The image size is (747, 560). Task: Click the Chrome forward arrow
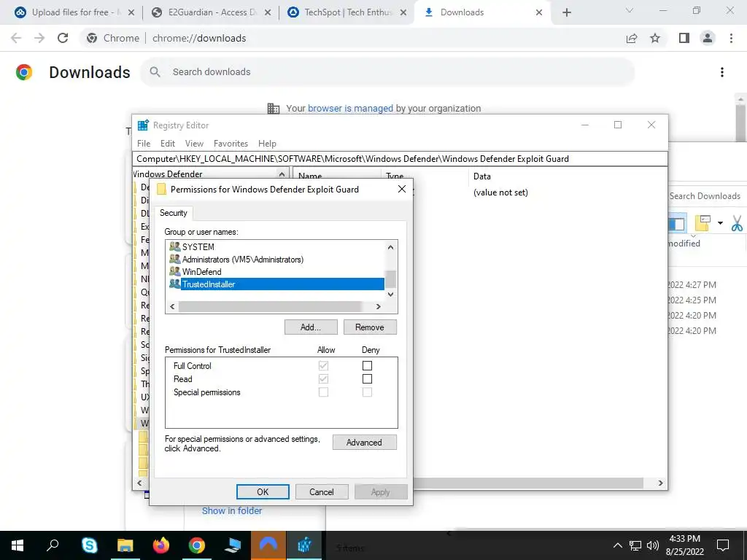tap(39, 38)
